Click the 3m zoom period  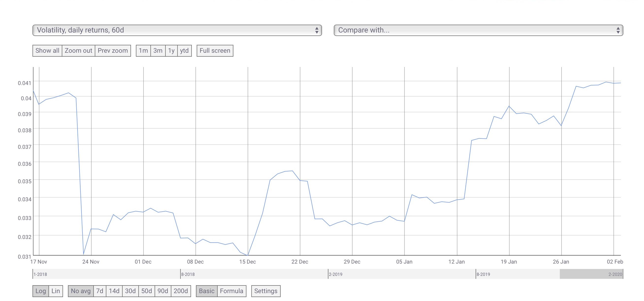click(x=157, y=50)
